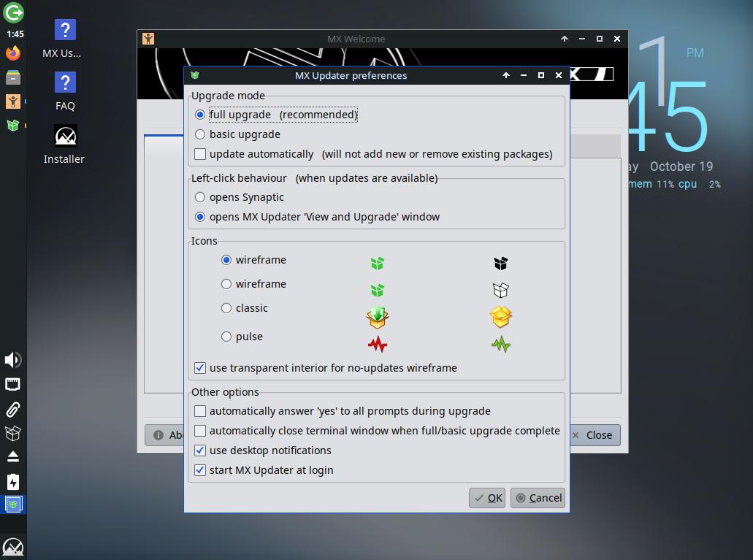This screenshot has width=753, height=560.
Task: Click the eject removable media panel icon
Action: [13, 457]
